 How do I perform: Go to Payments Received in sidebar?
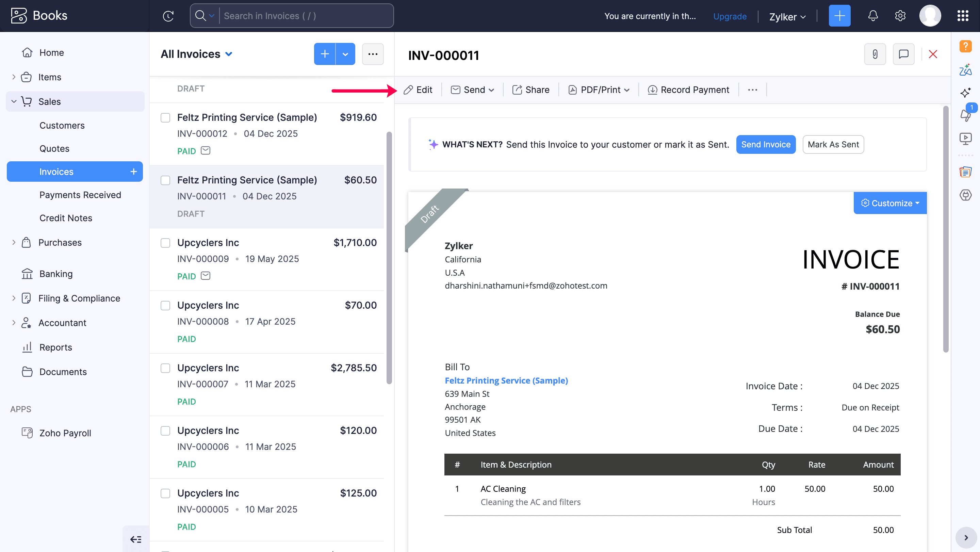tap(80, 195)
